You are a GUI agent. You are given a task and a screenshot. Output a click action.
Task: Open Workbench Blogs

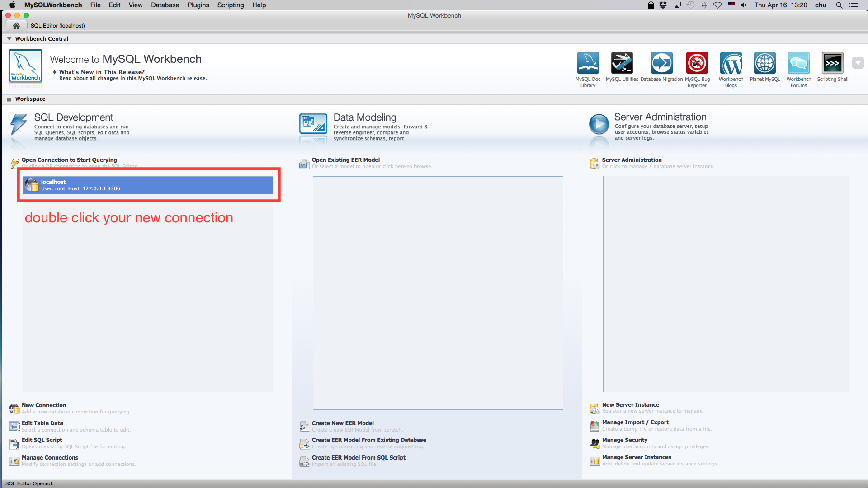[x=731, y=63]
